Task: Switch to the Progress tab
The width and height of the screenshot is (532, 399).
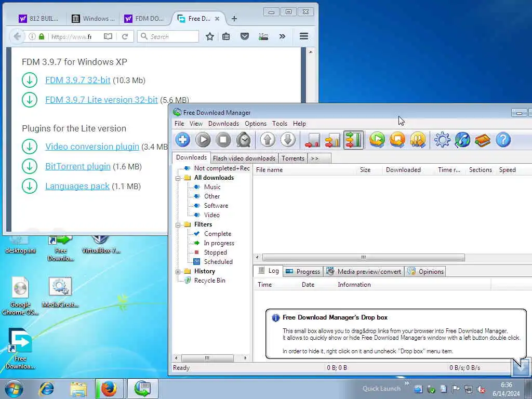Action: (303, 271)
